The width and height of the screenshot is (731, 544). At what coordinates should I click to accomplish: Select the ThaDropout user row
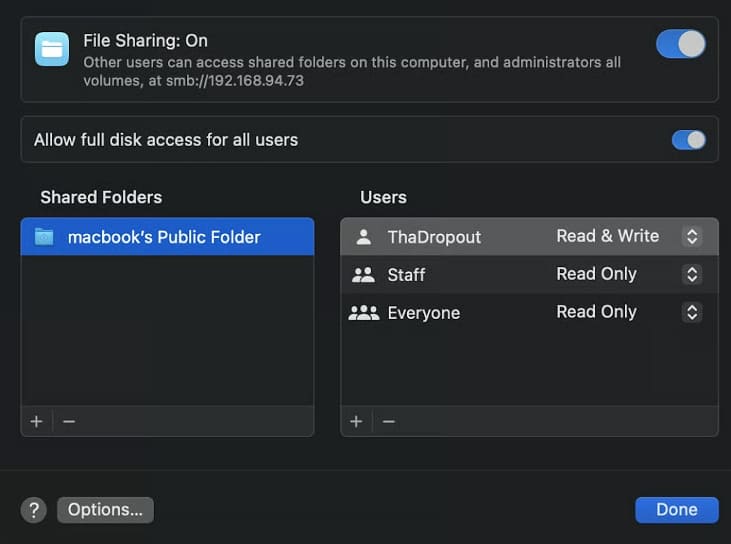[x=529, y=236]
